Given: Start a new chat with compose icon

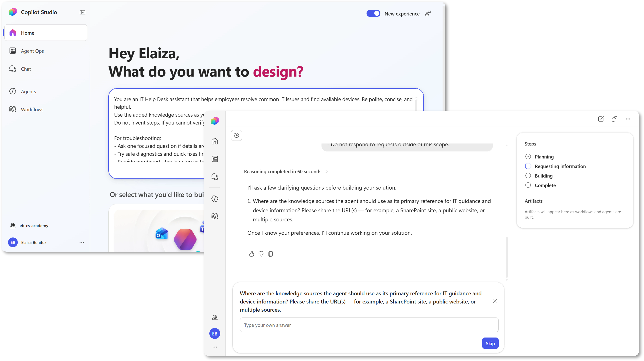Looking at the screenshot, I should pos(601,119).
